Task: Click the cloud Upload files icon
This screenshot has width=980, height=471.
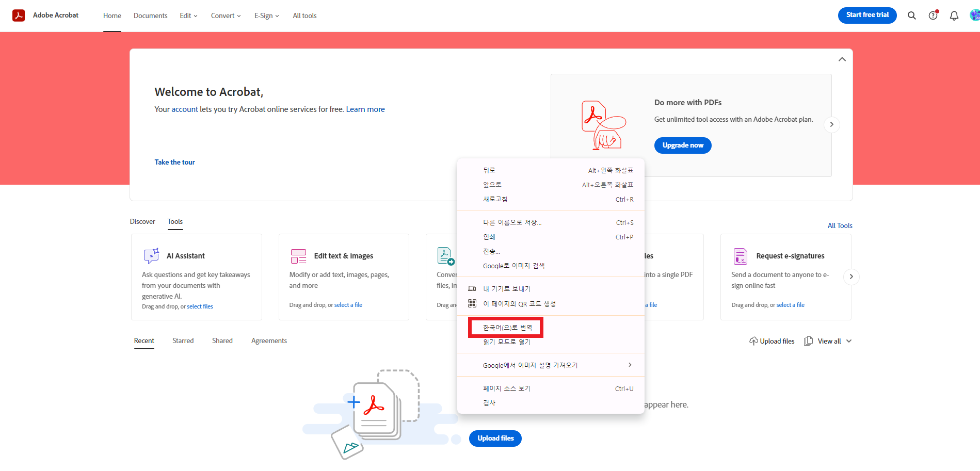Action: 753,340
